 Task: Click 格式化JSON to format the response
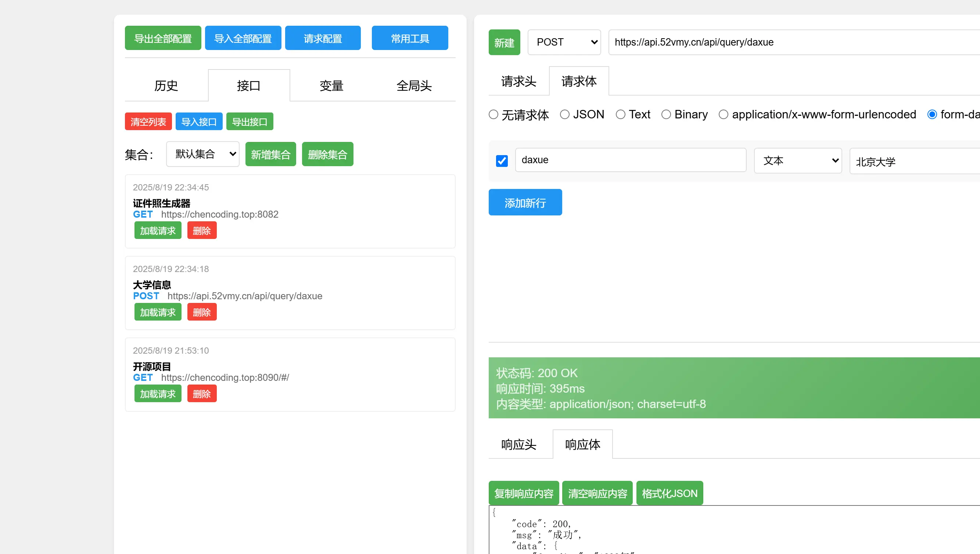[670, 493]
